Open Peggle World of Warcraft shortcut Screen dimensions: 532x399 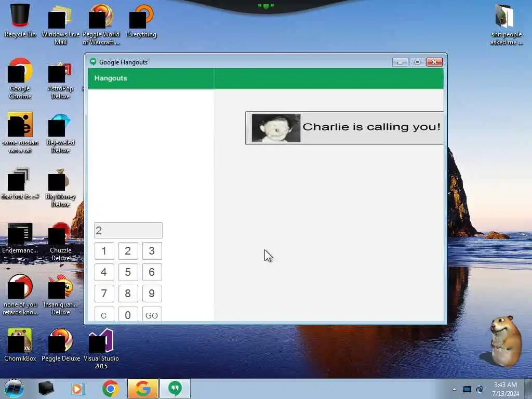(x=101, y=24)
